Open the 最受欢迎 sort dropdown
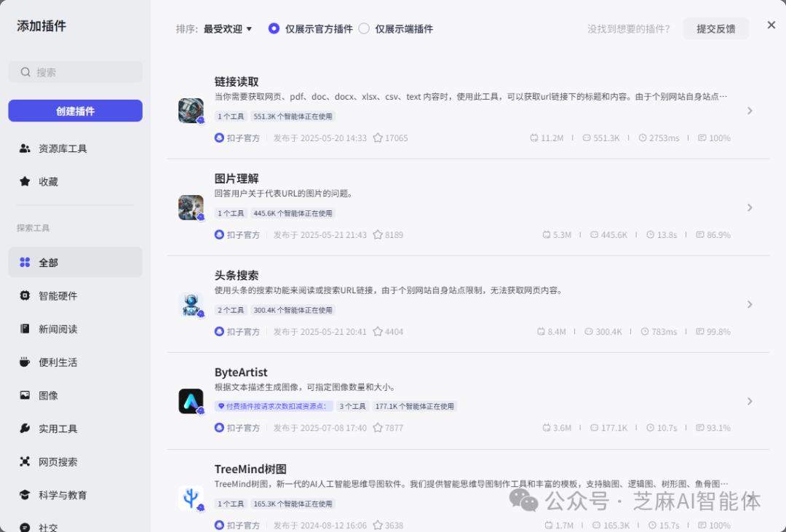The height and width of the screenshot is (532, 786). click(228, 29)
